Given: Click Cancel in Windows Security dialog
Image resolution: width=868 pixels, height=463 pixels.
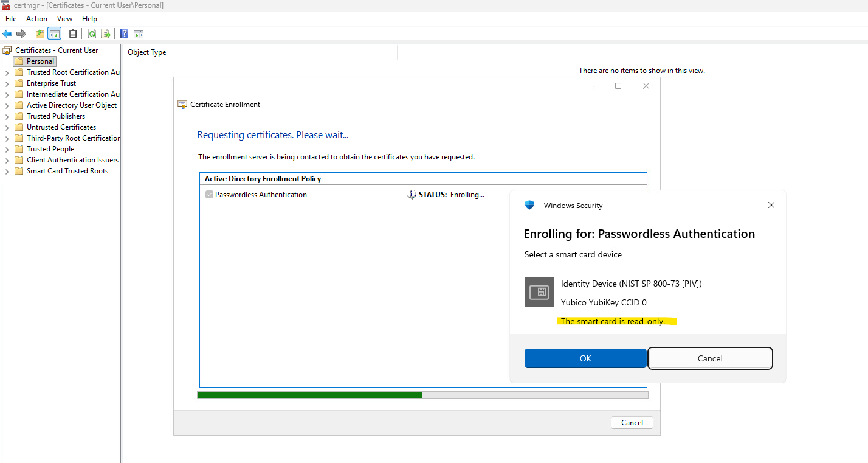Looking at the screenshot, I should coord(710,358).
